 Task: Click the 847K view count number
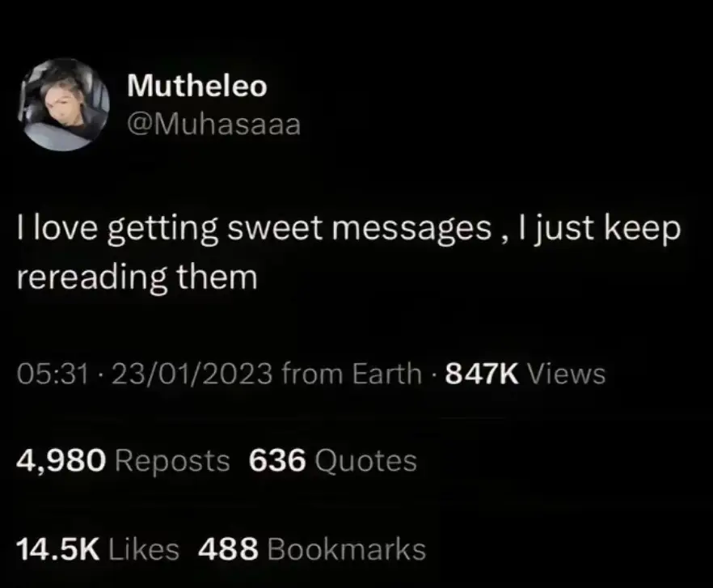[x=482, y=374]
